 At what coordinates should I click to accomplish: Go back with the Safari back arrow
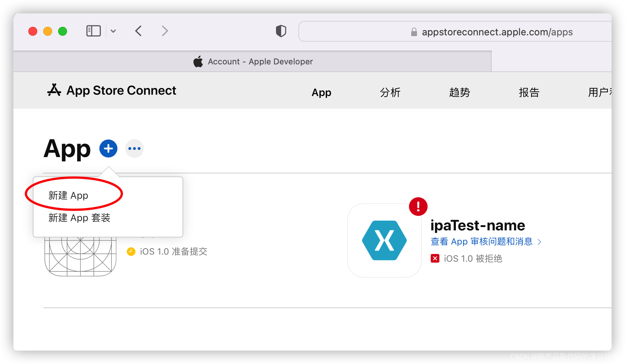click(139, 31)
